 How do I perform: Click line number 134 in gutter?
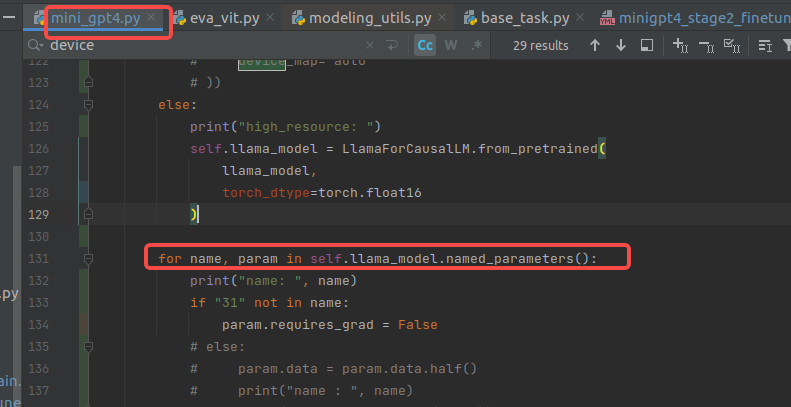tap(39, 324)
